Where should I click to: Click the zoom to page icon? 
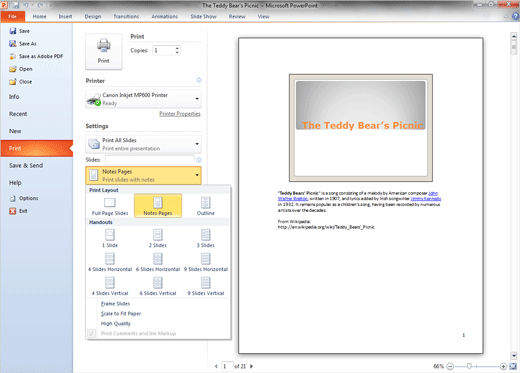pyautogui.click(x=513, y=366)
